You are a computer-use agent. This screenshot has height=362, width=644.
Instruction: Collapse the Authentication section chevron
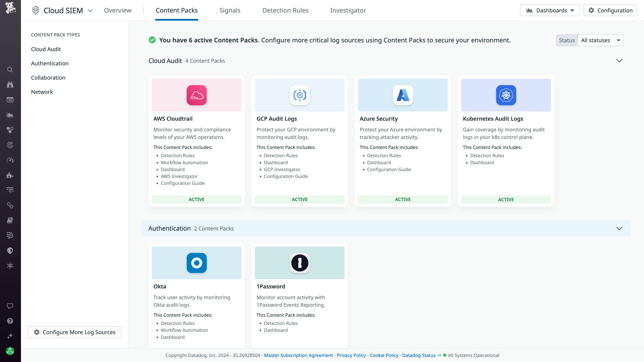tap(619, 228)
